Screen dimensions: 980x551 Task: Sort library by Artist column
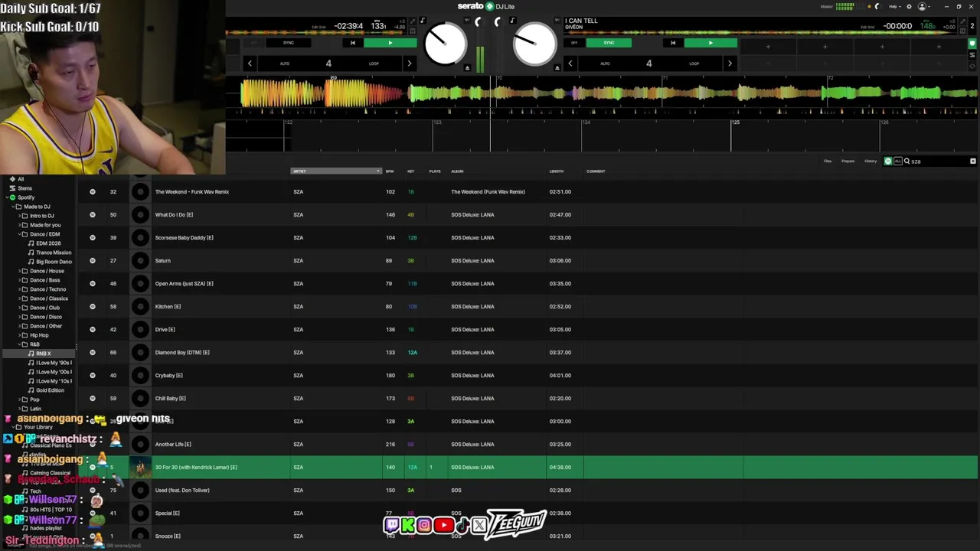(x=335, y=171)
